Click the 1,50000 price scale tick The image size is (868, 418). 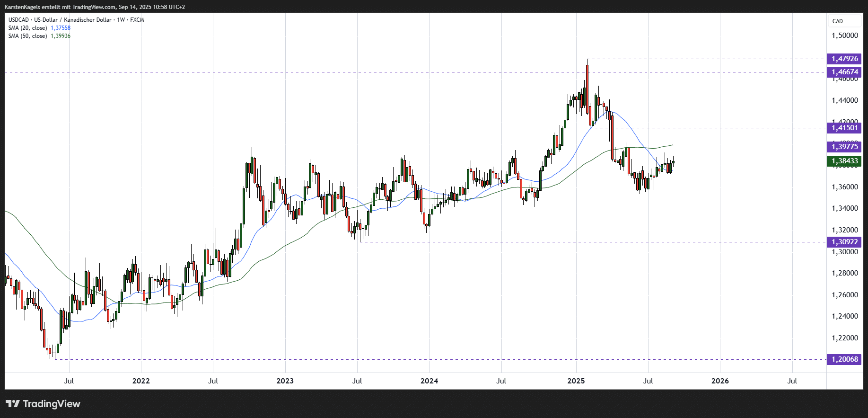click(x=845, y=36)
